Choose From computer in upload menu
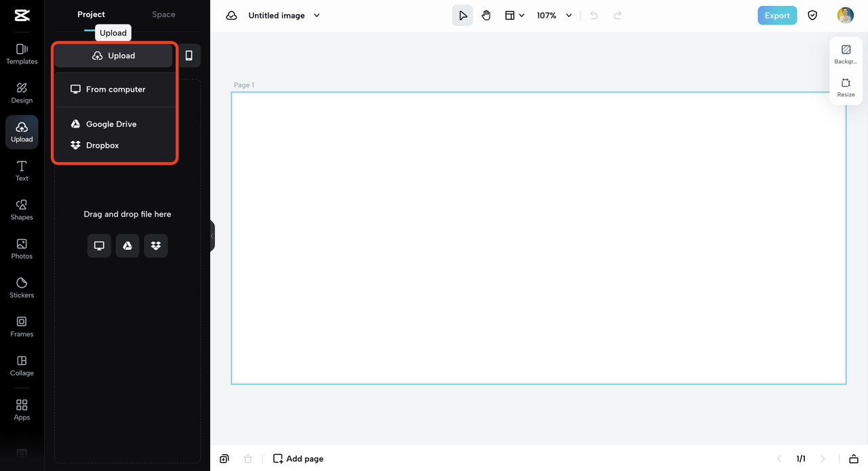868x471 pixels. click(x=115, y=90)
